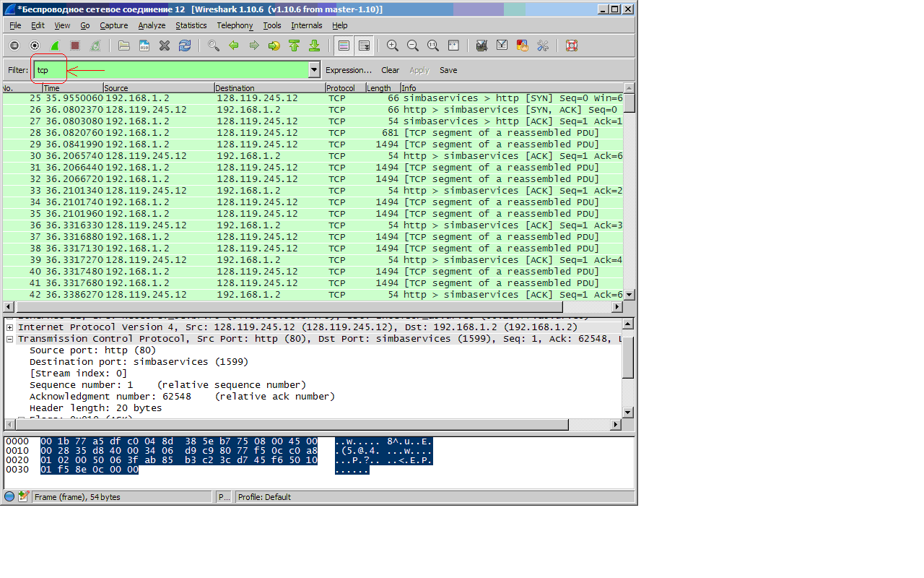Image resolution: width=924 pixels, height=578 pixels.
Task: Click packet list vertical scrollbar down arrow
Action: [x=629, y=295]
